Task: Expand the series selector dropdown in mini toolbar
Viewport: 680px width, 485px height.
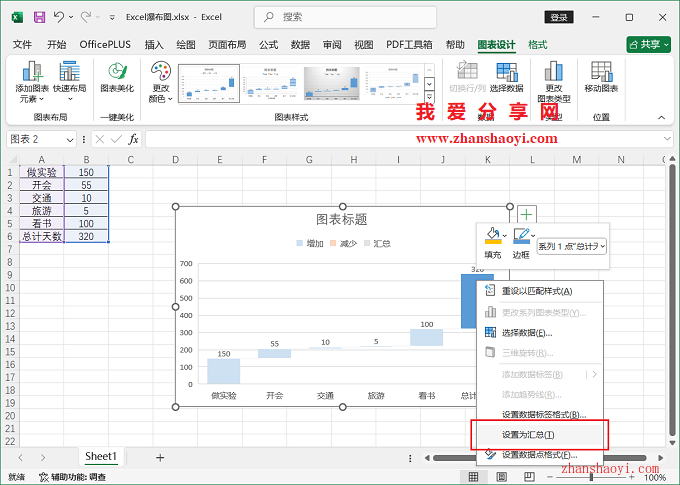Action: [603, 245]
